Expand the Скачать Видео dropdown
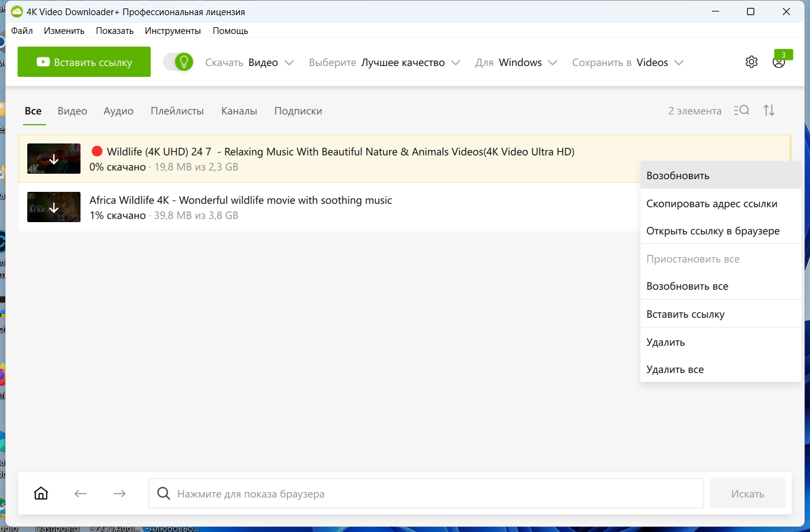Image resolution: width=810 pixels, height=532 pixels. 249,62
